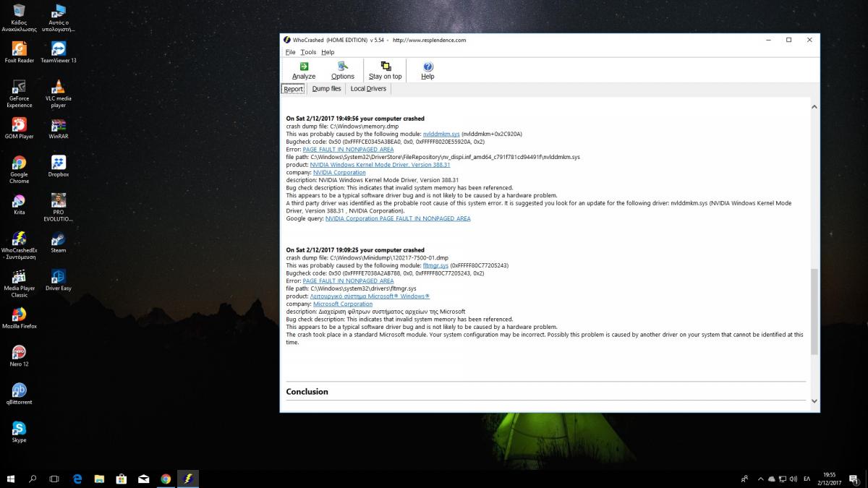The width and height of the screenshot is (868, 488).
Task: Follow the NVIDIA Corporation company link
Action: click(339, 173)
